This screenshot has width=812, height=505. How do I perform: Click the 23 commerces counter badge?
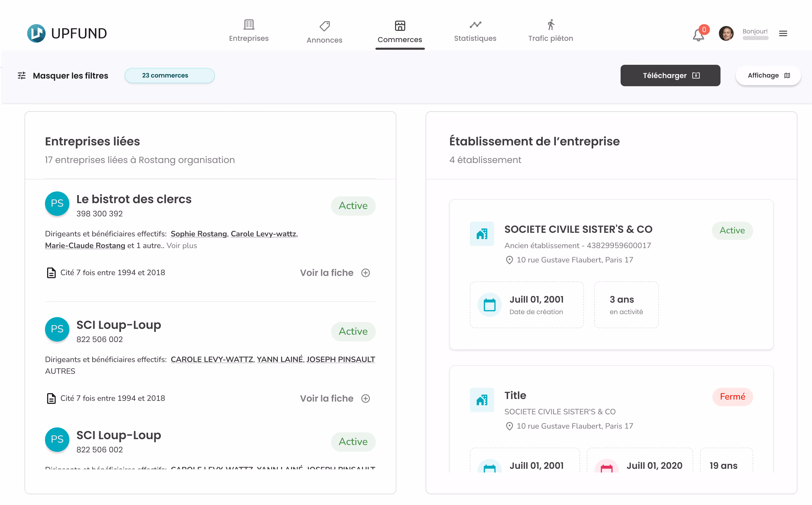click(169, 75)
